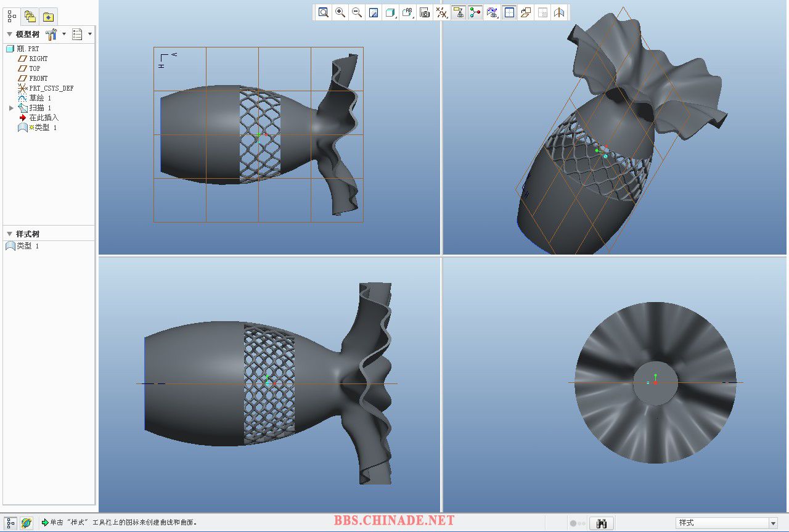Click the Zoom Out magnifier icon

point(356,12)
